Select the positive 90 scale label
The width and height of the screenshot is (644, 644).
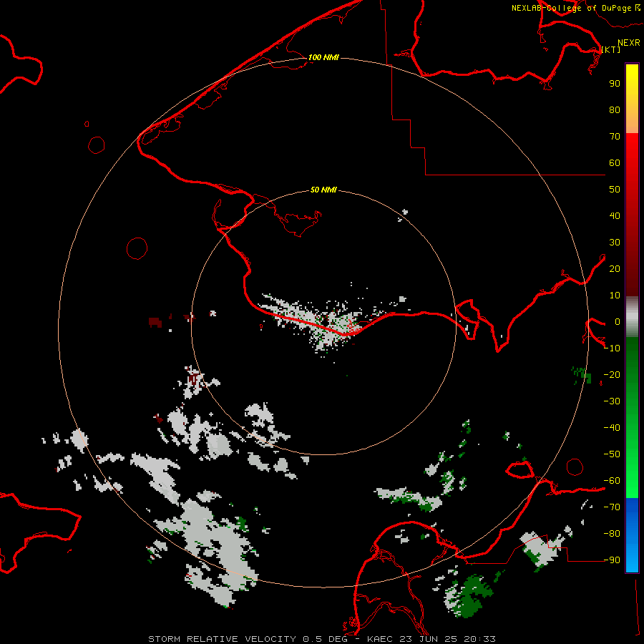pos(615,84)
